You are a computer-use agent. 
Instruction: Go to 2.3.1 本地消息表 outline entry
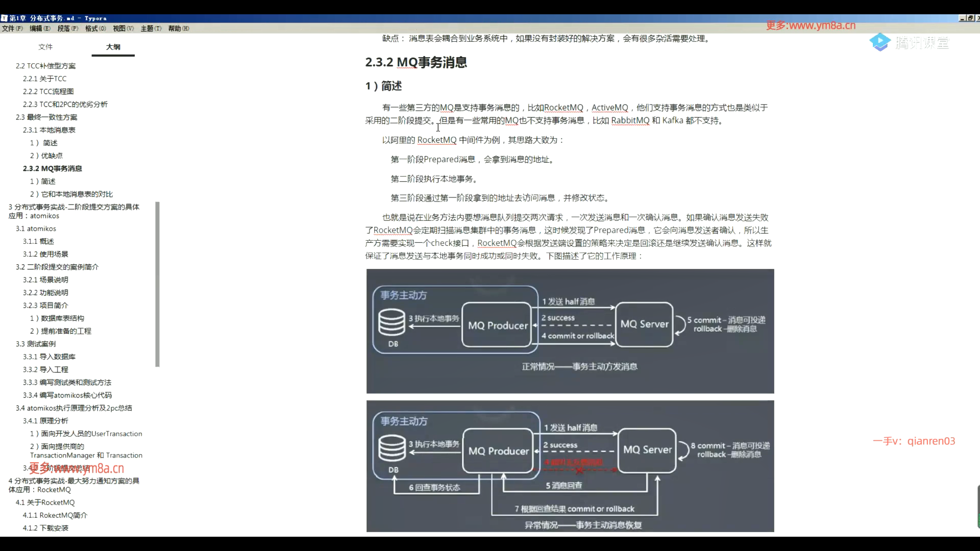(x=49, y=130)
